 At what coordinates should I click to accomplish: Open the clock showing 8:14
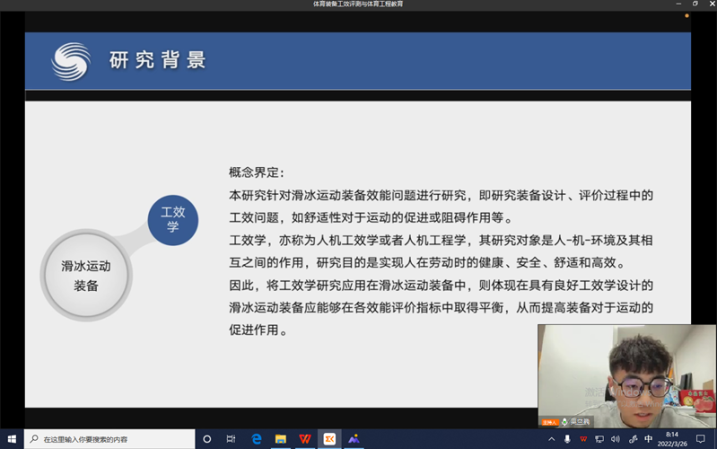click(671, 439)
